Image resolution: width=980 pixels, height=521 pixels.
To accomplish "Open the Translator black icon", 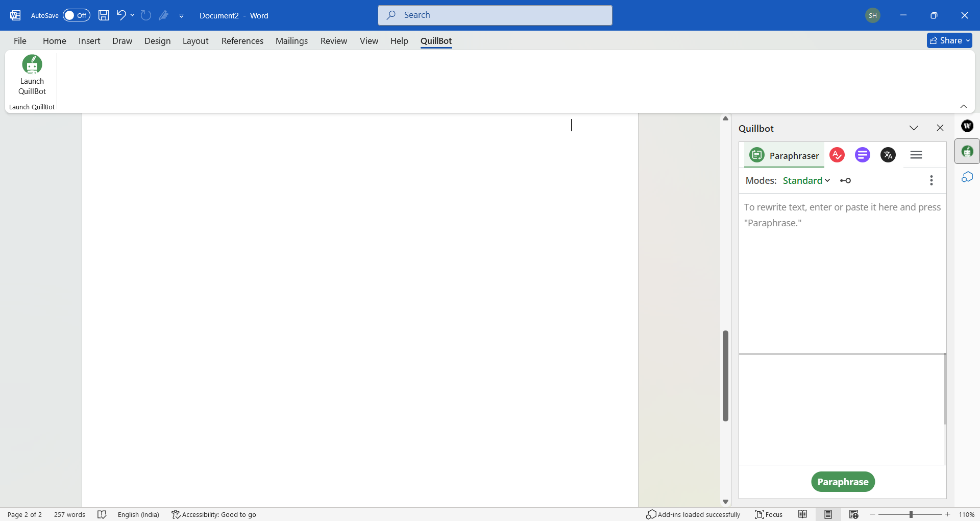I will [x=888, y=155].
